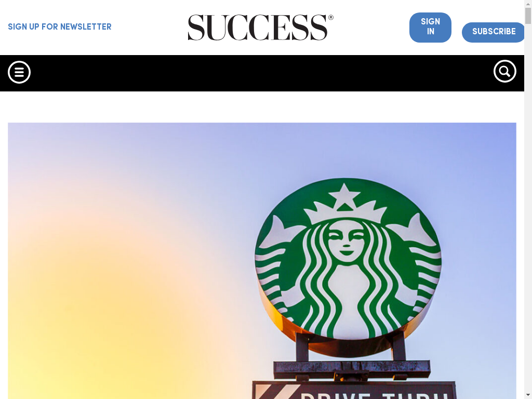The height and width of the screenshot is (399, 532).
Task: Click the registered trademark symbol beside SUCCESS
Action: [x=331, y=17]
